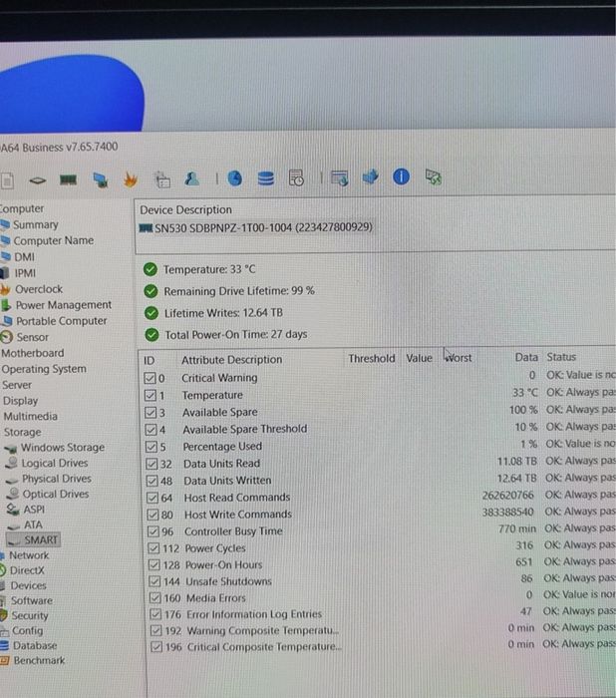616x698 pixels.
Task: Click the ID column header
Action: [x=150, y=361]
